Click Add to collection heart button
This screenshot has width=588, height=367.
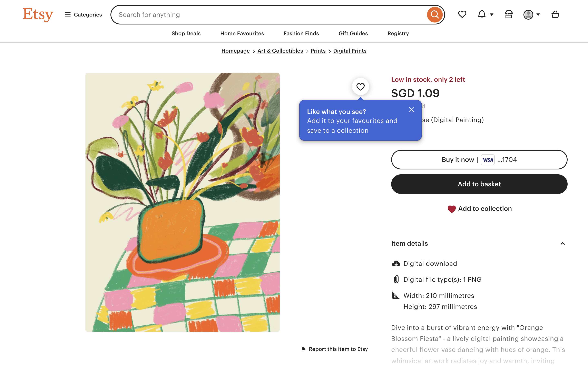[479, 209]
